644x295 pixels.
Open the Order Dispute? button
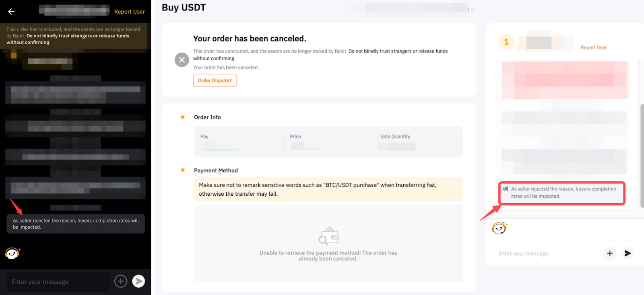pos(215,80)
